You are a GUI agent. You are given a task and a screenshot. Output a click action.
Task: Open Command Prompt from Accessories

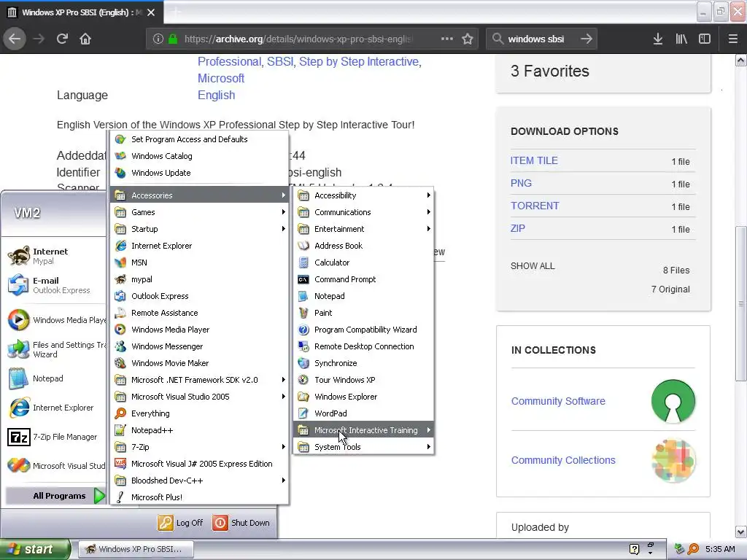364,279
